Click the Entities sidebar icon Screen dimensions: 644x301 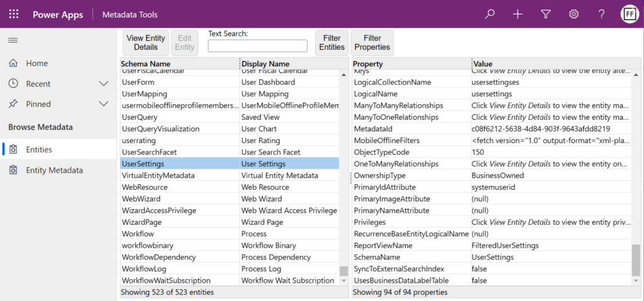coord(13,150)
